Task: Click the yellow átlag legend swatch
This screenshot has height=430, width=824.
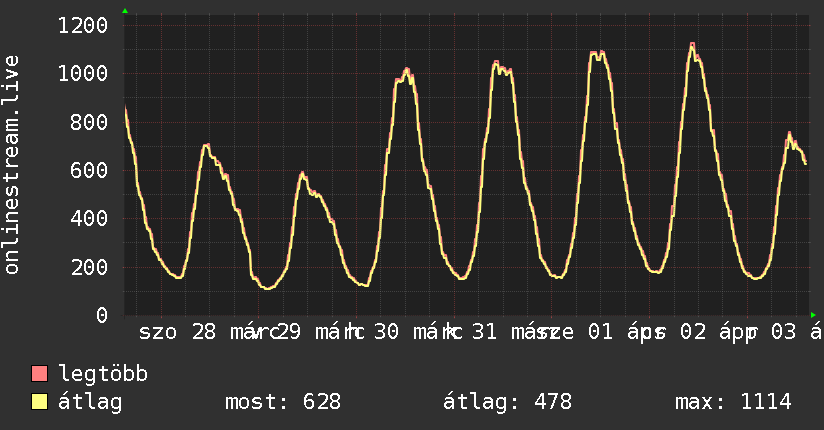Action: point(40,403)
